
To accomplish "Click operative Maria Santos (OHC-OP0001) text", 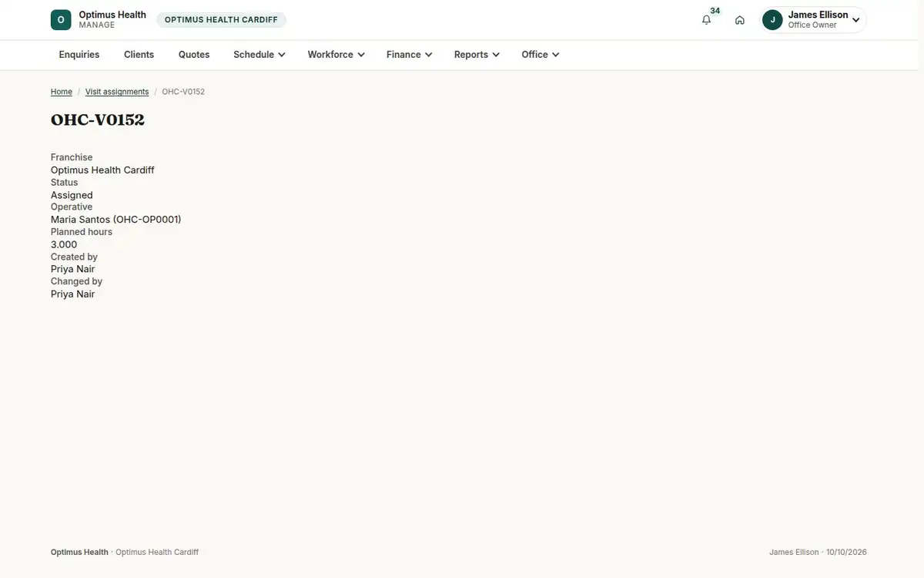I will click(x=116, y=220).
